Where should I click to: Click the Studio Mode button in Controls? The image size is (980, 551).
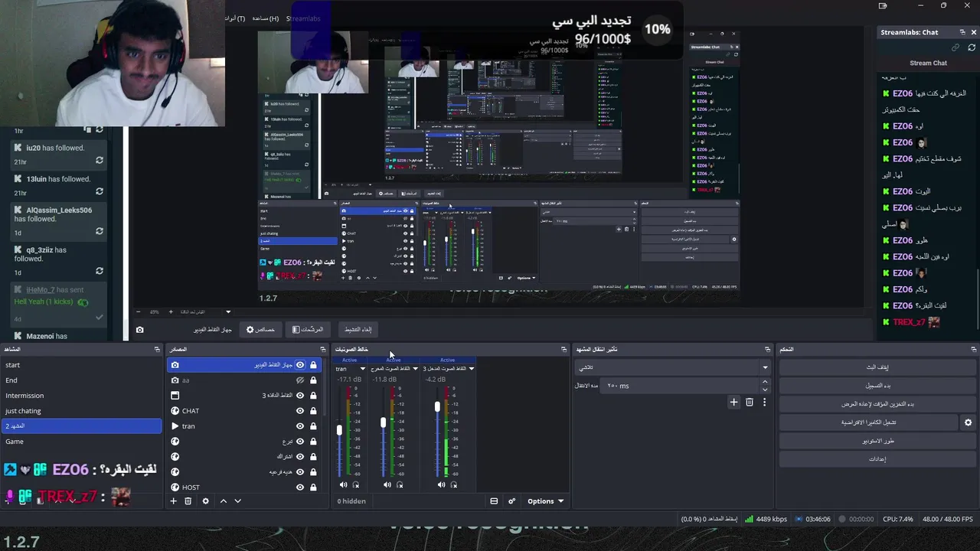coord(877,441)
